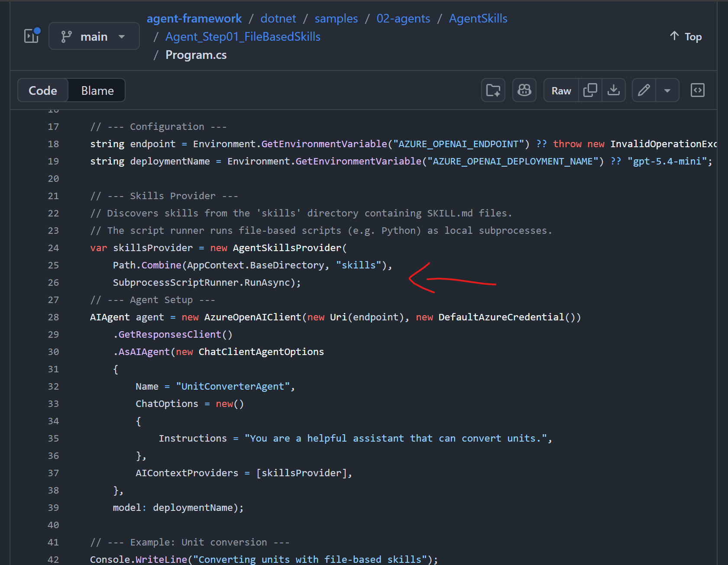Switch to the Blame view tab
Screen dimensions: 728x565
pyautogui.click(x=97, y=90)
